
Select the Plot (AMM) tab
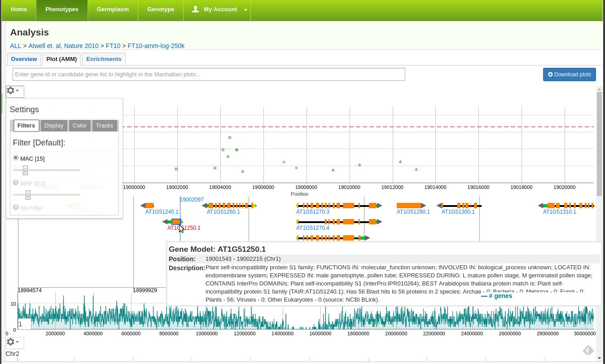tap(61, 59)
